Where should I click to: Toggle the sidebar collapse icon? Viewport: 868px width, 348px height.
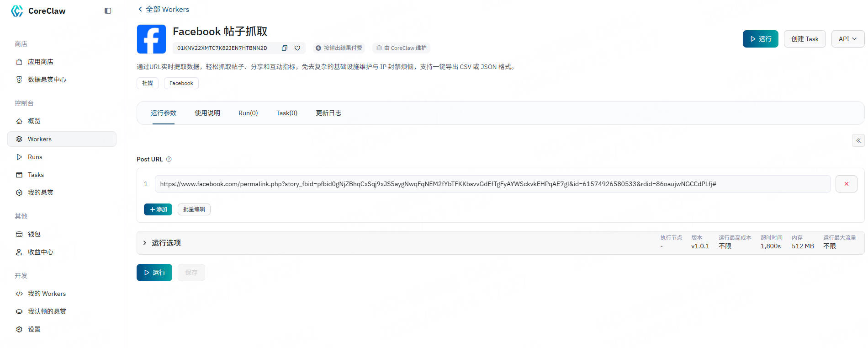coord(108,11)
